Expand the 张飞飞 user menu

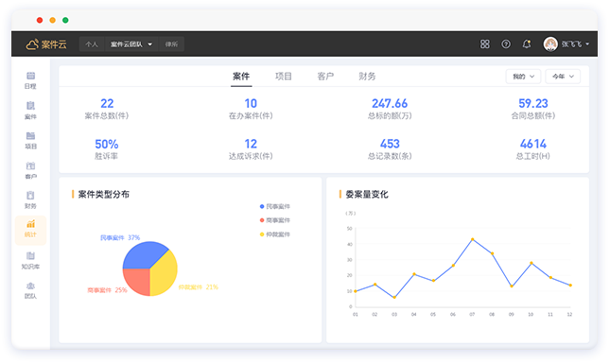tap(575, 44)
